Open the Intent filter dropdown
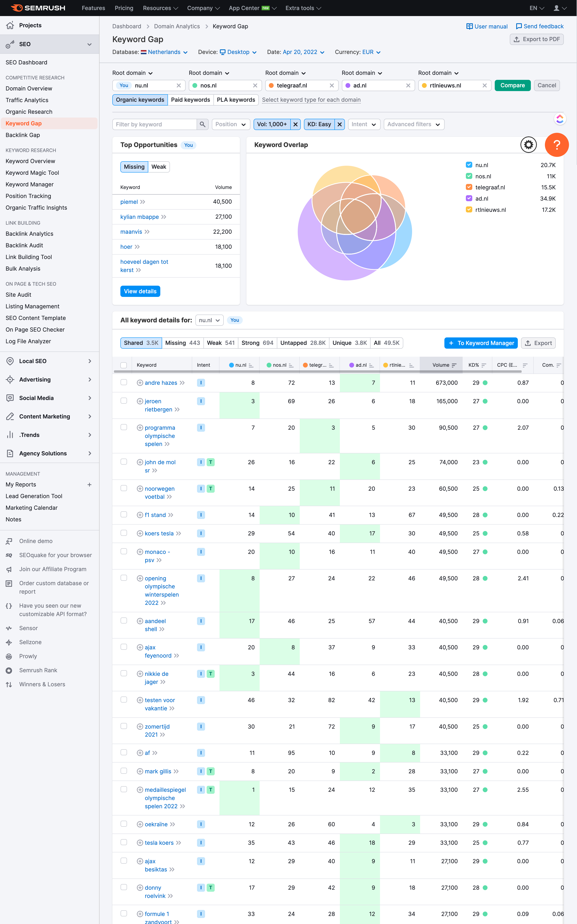The width and height of the screenshot is (577, 924). tap(364, 124)
